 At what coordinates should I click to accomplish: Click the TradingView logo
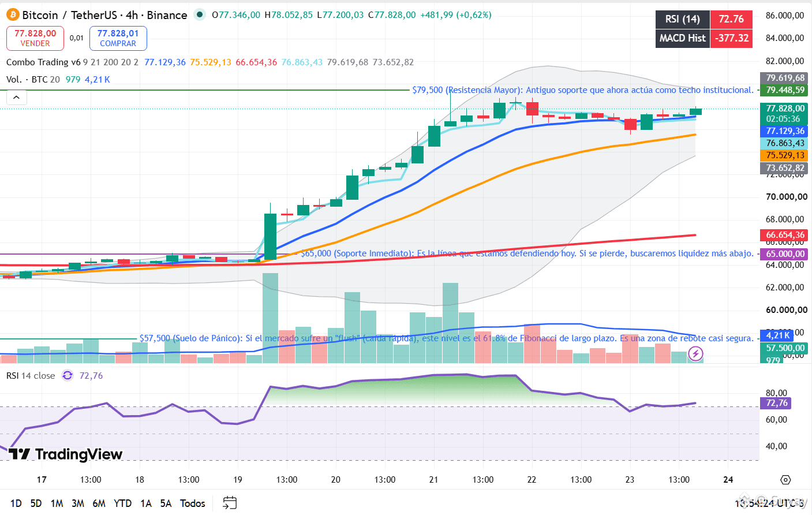pyautogui.click(x=65, y=454)
